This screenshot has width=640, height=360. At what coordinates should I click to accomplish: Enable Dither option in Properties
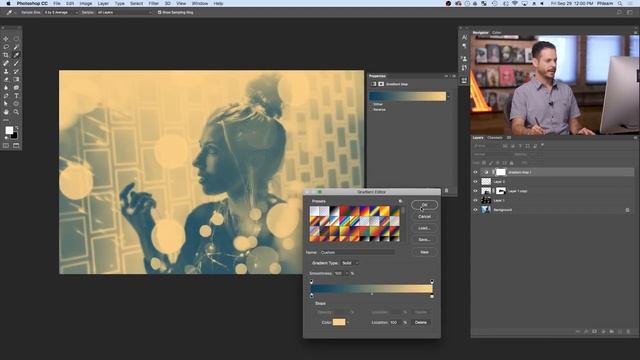pos(371,104)
